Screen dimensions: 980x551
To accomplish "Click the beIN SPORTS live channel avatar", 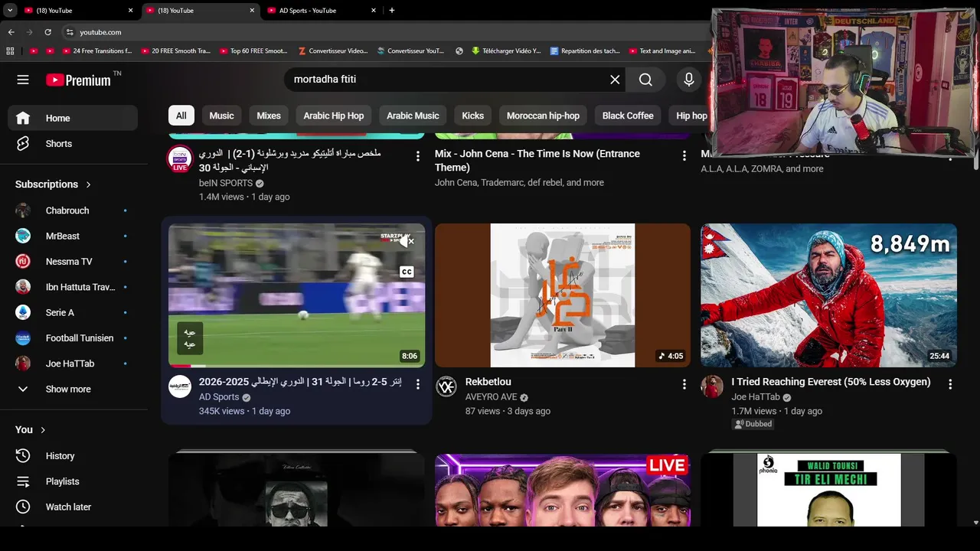I will [180, 158].
